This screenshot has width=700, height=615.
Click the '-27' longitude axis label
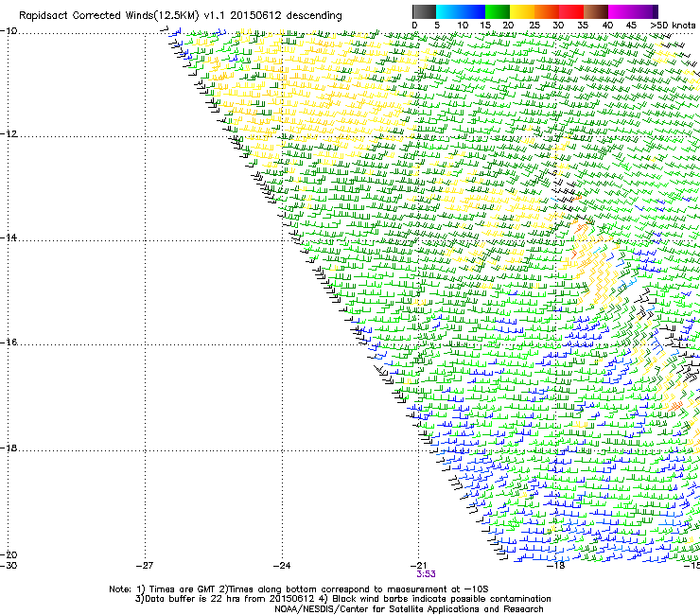(x=145, y=566)
